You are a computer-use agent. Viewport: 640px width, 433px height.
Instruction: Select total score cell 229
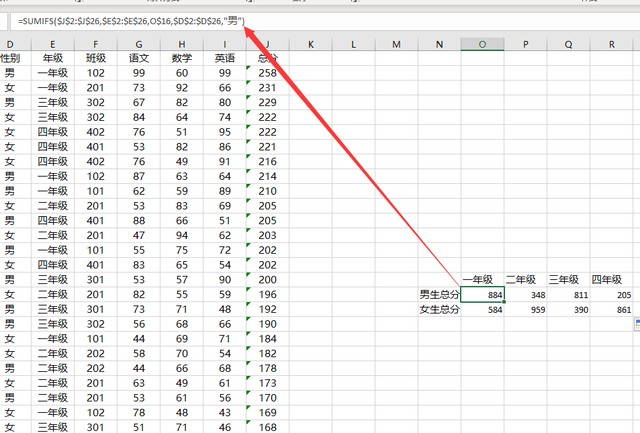pyautogui.click(x=267, y=102)
